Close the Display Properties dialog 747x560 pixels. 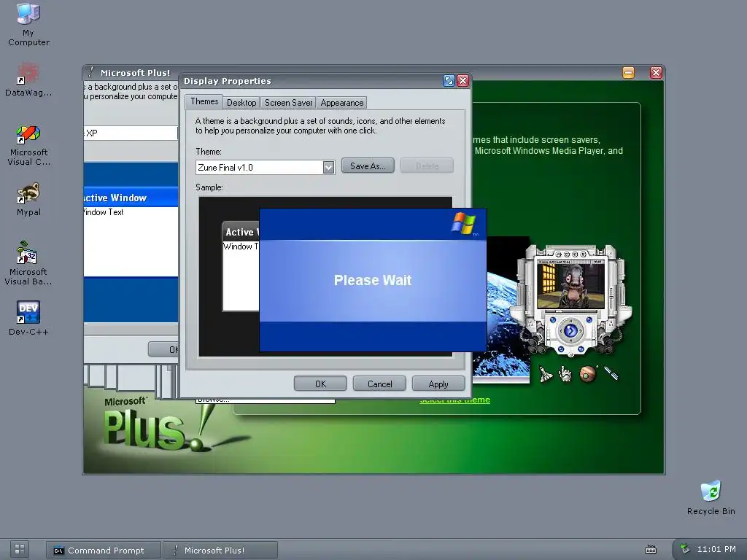pos(462,80)
